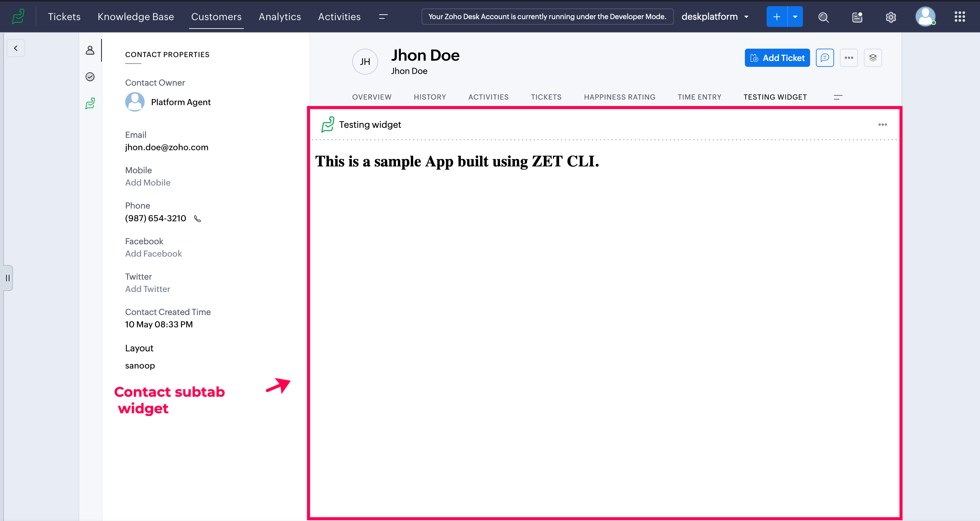This screenshot has width=980, height=521.
Task: Open the Analytics module
Action: coord(280,17)
